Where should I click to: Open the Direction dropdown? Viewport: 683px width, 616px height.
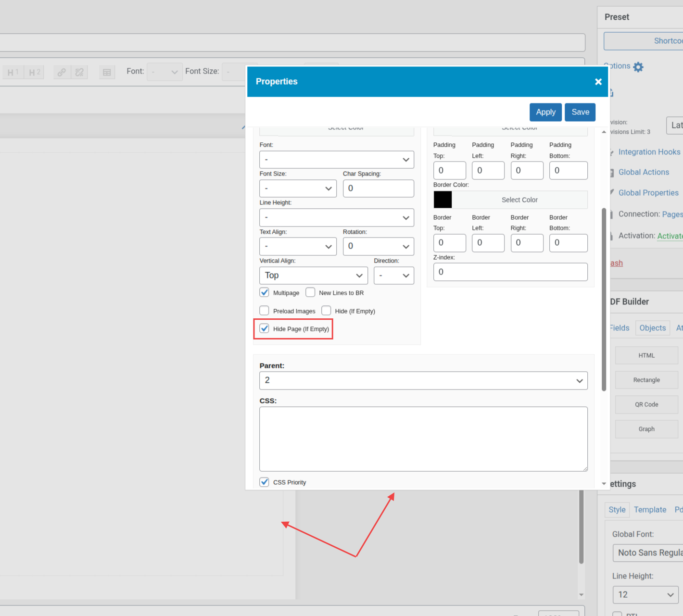(x=394, y=276)
